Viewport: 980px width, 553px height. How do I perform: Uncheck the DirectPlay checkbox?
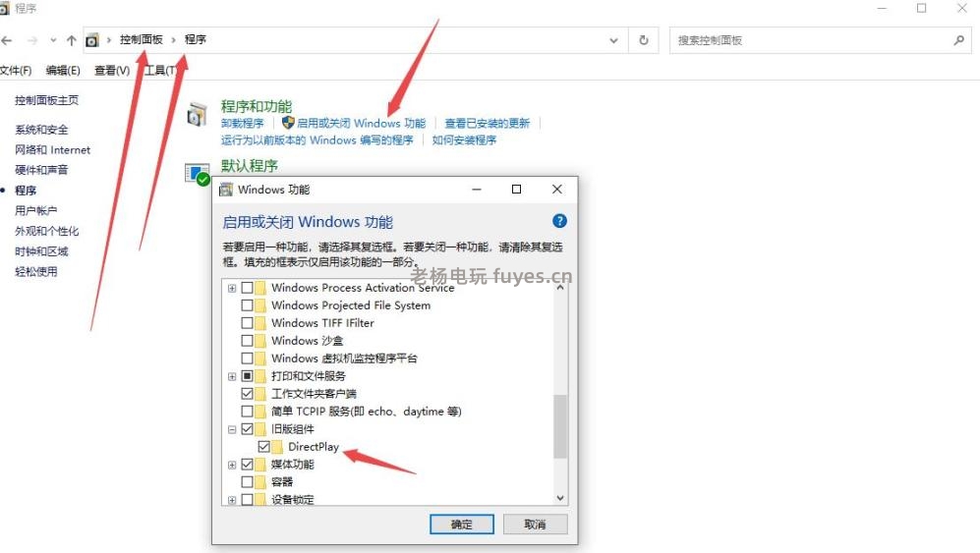click(263, 447)
